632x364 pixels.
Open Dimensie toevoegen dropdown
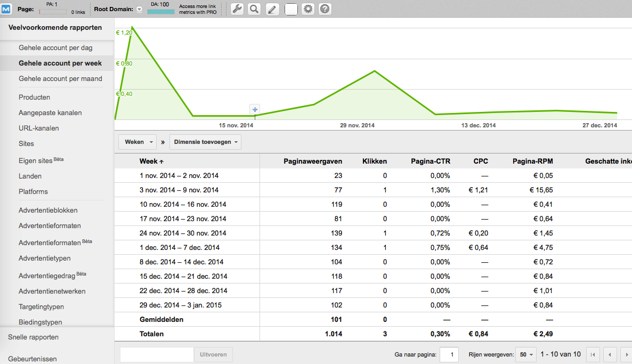(x=206, y=142)
